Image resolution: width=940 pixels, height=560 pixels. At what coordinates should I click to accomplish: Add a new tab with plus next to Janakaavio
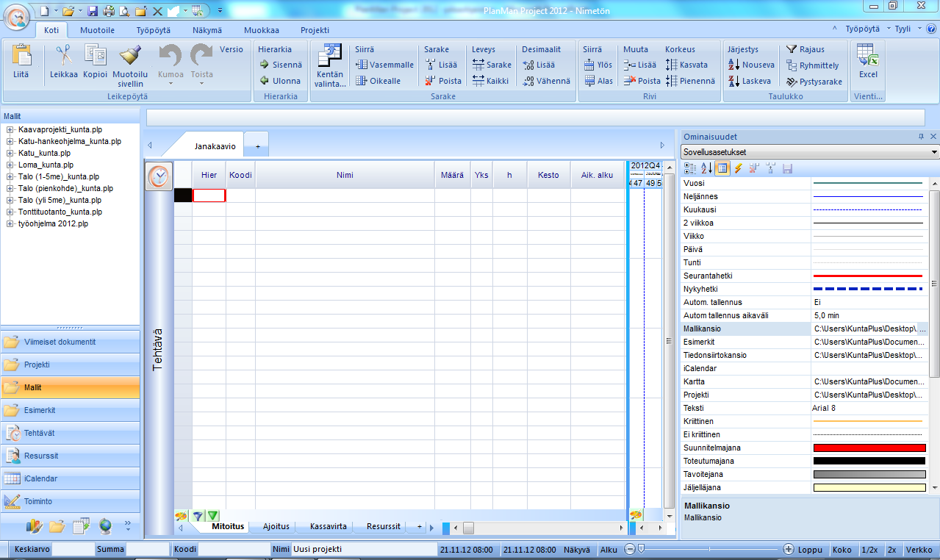point(258,146)
